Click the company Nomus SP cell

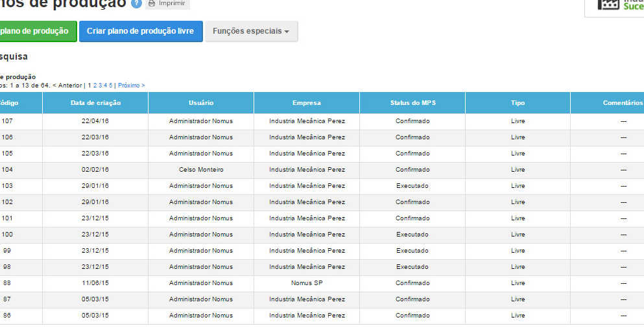pos(306,283)
